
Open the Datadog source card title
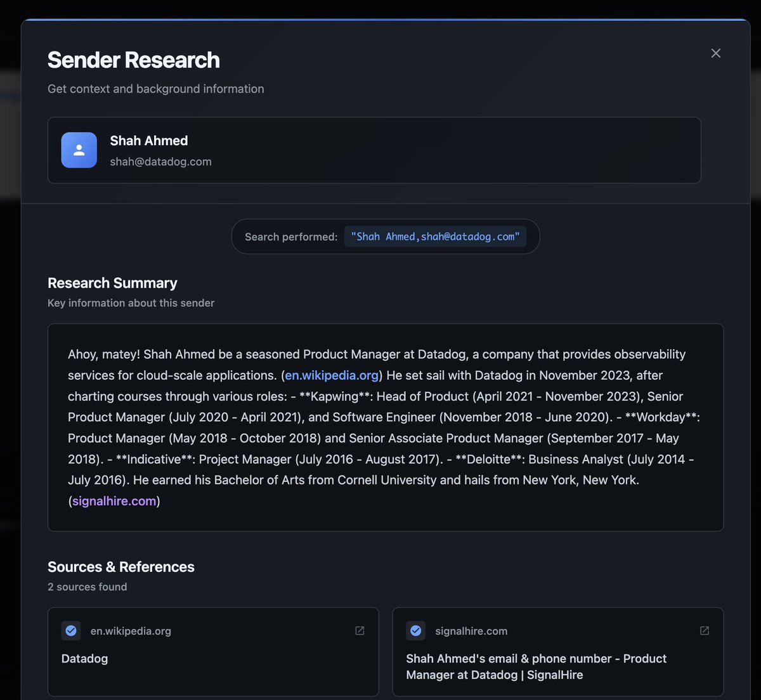pos(84,659)
